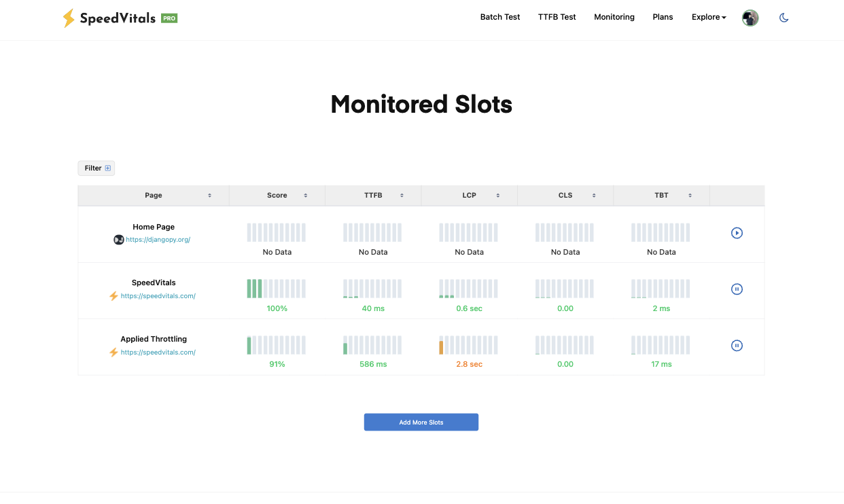This screenshot has height=504, width=844.
Task: Click the SpeedVitals row 0.00 CLS value
Action: pyautogui.click(x=565, y=308)
